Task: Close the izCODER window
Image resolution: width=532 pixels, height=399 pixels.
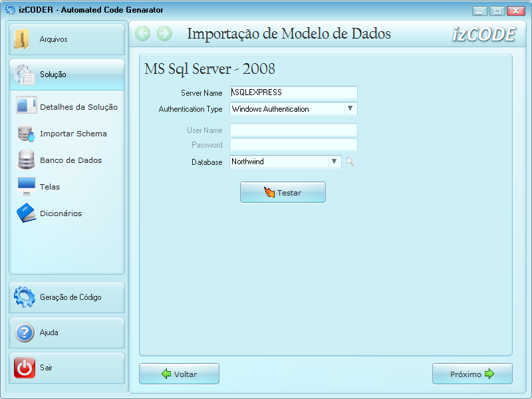Action: [x=516, y=11]
